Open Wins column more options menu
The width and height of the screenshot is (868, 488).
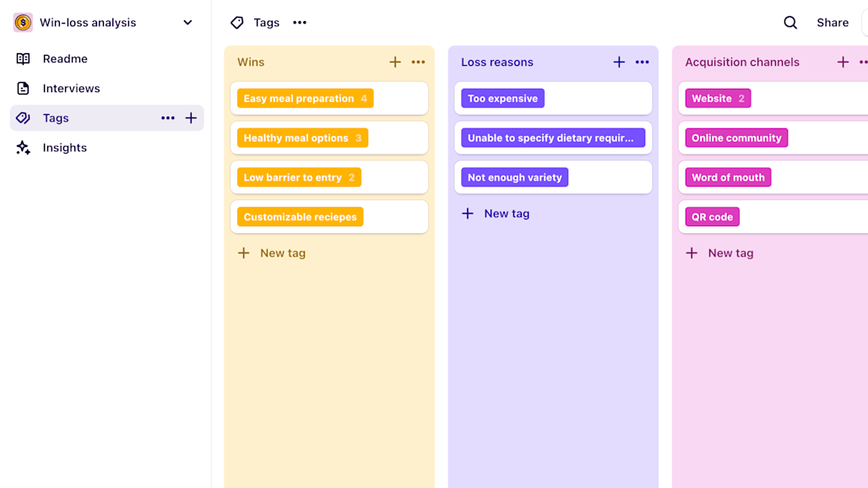tap(419, 62)
